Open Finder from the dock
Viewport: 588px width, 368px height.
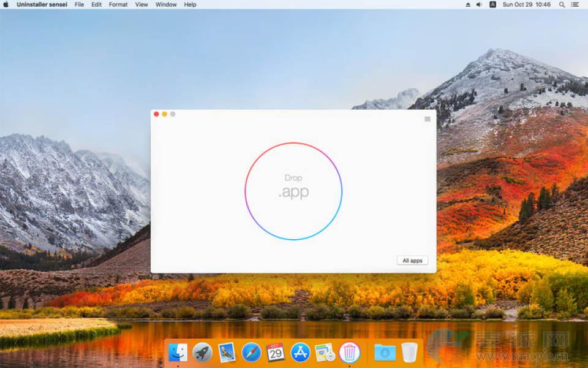click(x=178, y=352)
